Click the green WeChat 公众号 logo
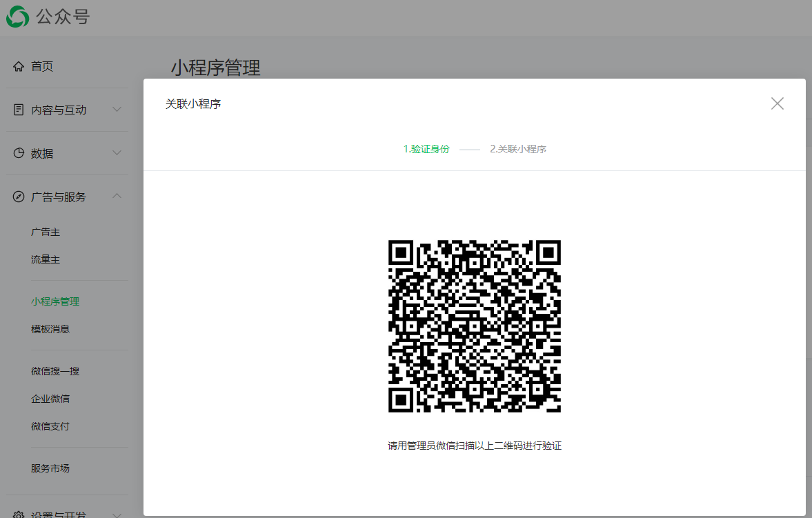812x518 pixels. (x=18, y=17)
